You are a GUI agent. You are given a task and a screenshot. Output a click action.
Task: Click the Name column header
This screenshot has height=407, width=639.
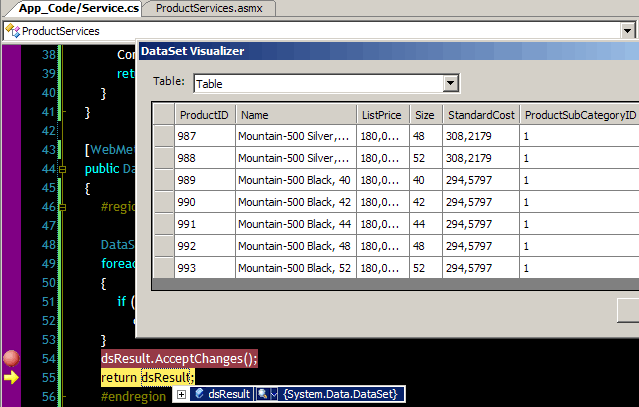(x=296, y=115)
